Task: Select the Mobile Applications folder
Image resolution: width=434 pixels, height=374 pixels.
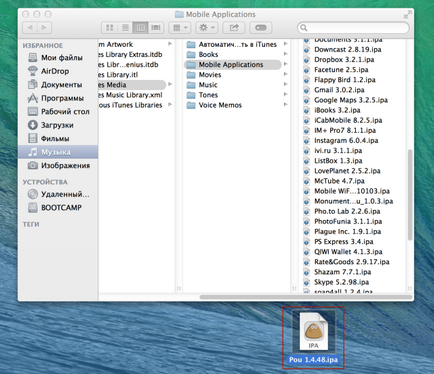Action: click(x=233, y=65)
